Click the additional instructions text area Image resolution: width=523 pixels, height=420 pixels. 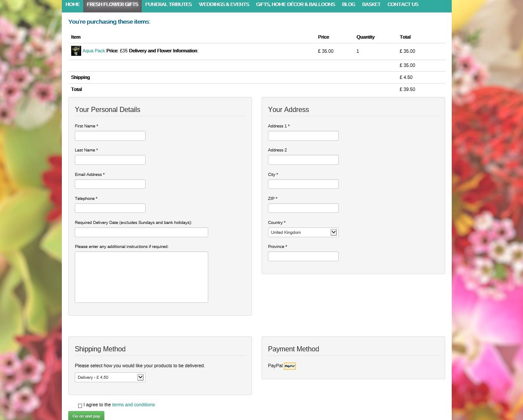pyautogui.click(x=141, y=277)
